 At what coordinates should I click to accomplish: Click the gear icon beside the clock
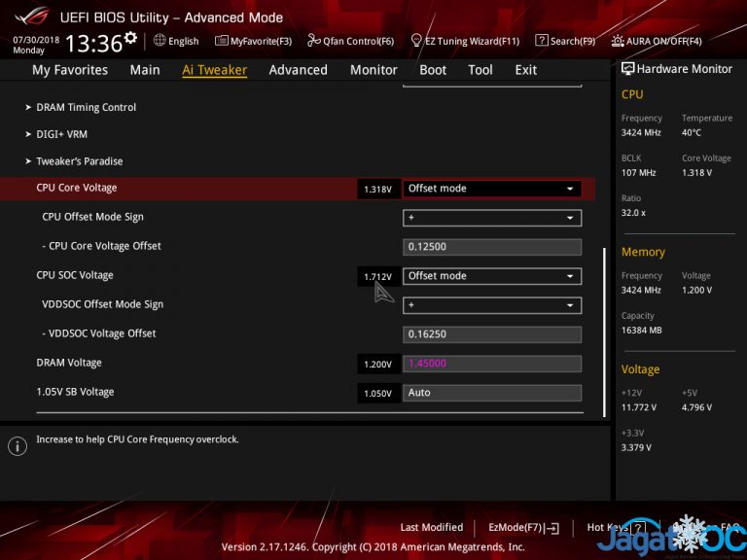pos(130,38)
